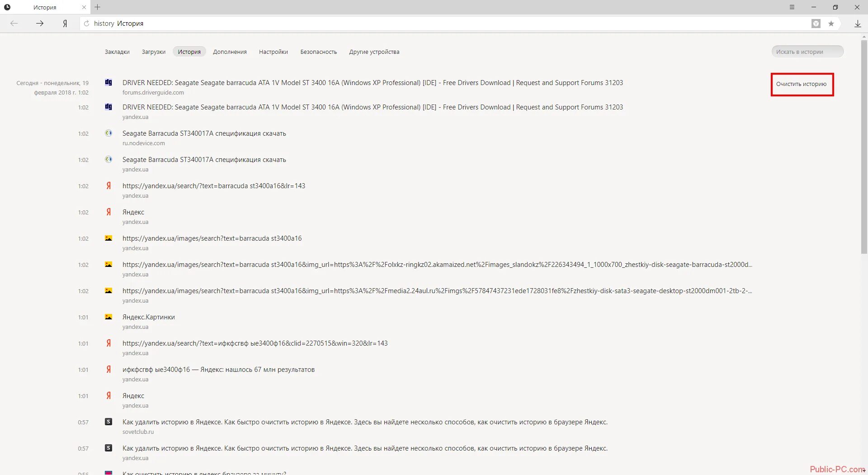868x475 pixels.
Task: Click S favicon of sovetclub.ru entry
Action: [108, 422]
